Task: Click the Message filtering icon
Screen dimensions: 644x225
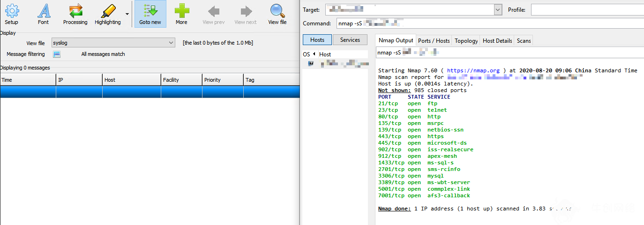Action: point(57,54)
